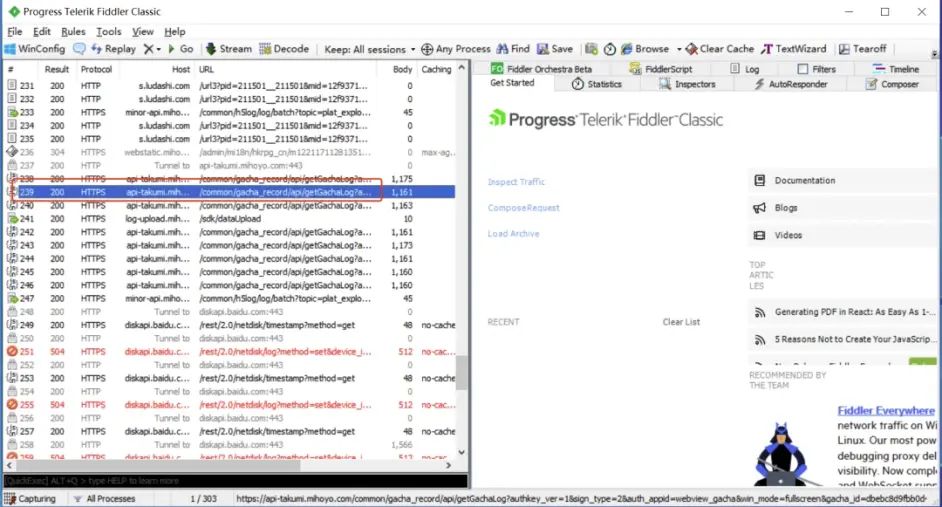Viewport: 942px width, 507px height.
Task: Open the Rules menu
Action: tap(73, 31)
